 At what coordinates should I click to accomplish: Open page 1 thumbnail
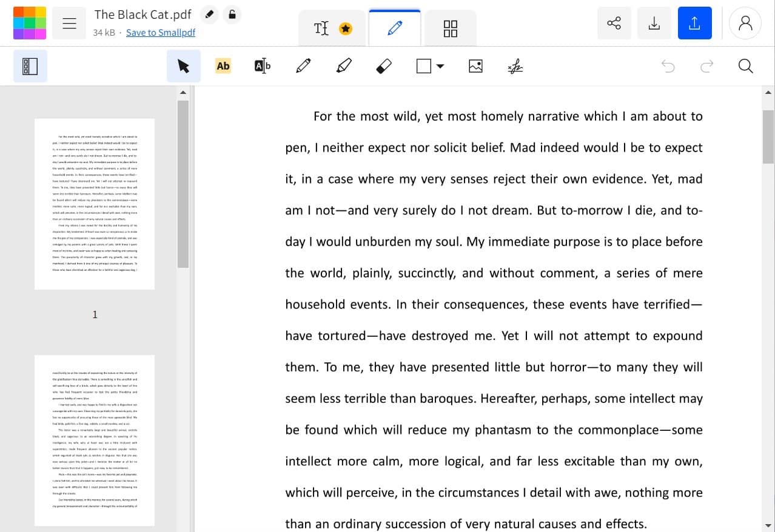point(95,204)
